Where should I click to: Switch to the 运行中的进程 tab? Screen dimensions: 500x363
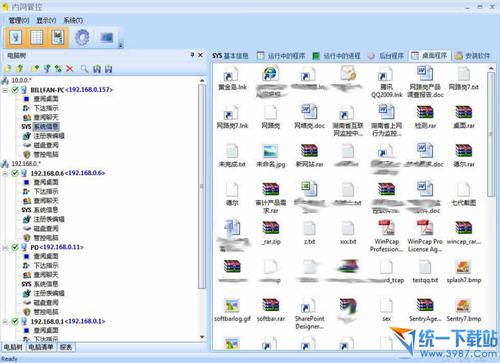[337, 56]
